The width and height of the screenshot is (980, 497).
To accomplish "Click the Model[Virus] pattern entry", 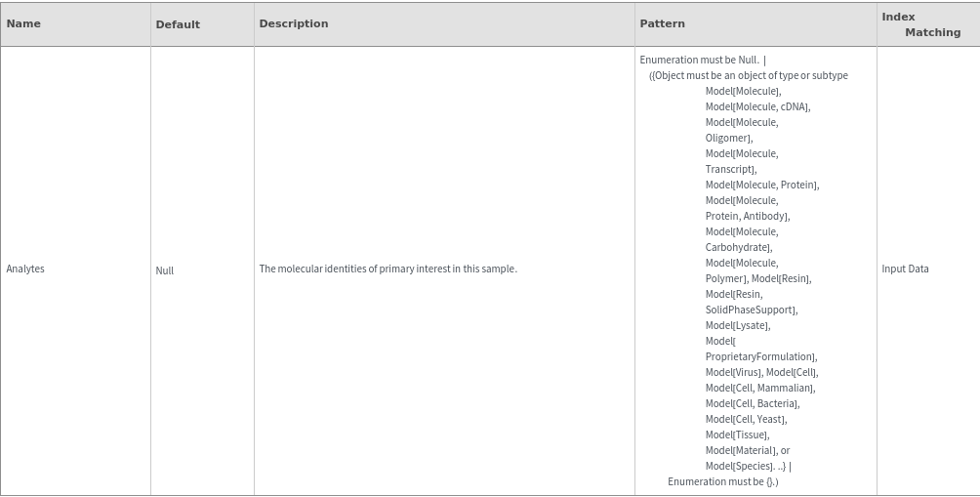I will [734, 372].
